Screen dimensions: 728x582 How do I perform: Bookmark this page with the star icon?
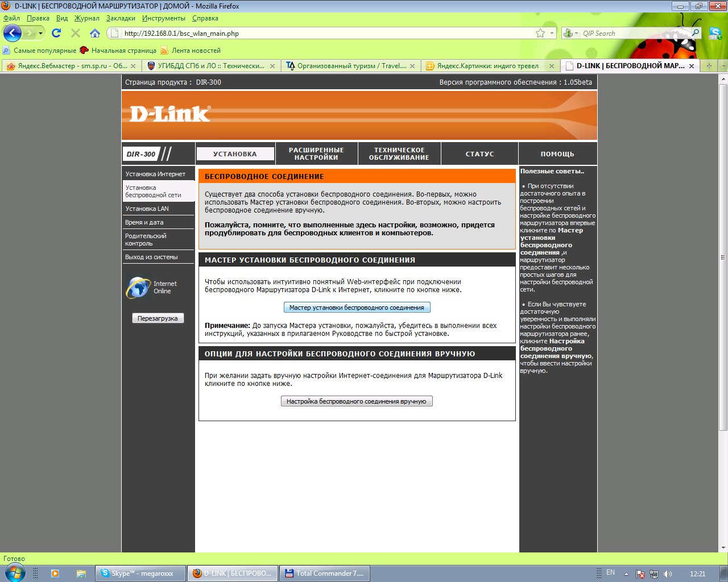pos(540,33)
